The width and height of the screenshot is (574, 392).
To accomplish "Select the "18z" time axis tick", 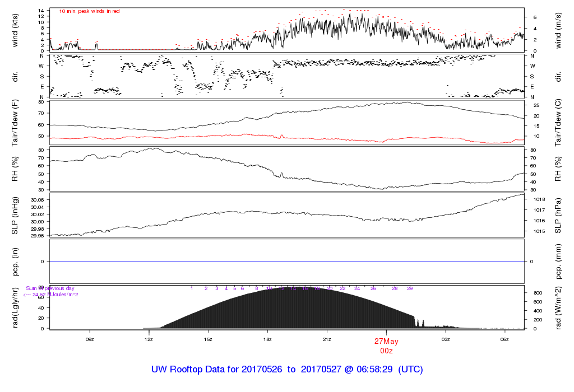I will click(267, 339).
